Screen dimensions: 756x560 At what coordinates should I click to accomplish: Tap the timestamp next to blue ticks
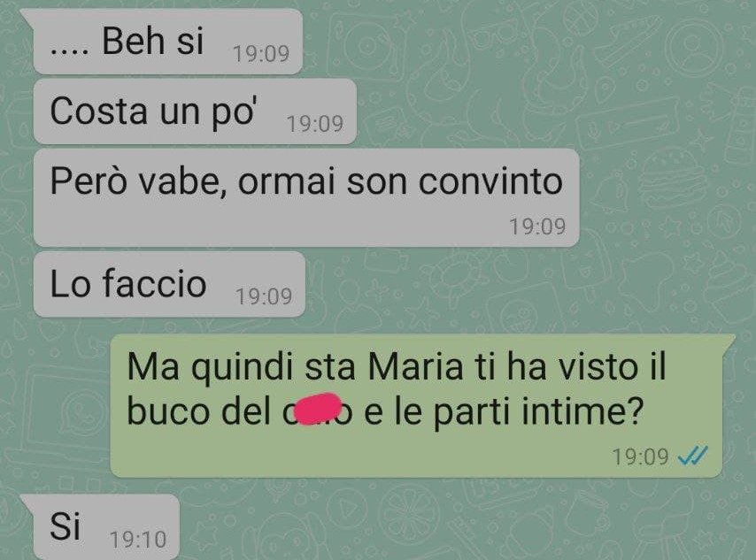tap(641, 456)
